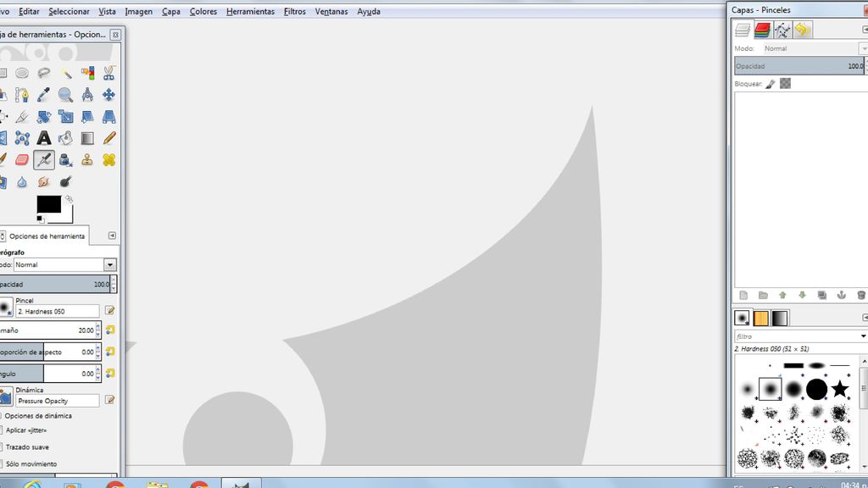Select the Shear tool
This screenshot has height=488, width=868.
click(x=87, y=116)
